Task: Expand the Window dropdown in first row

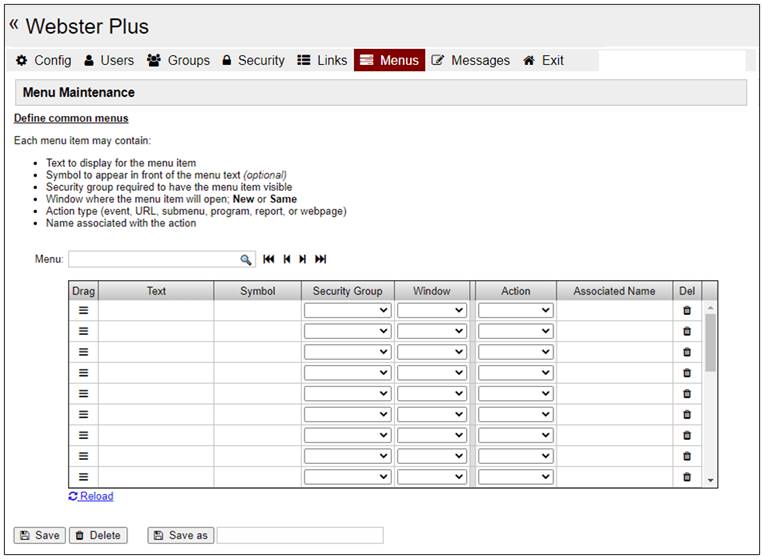Action: tap(432, 311)
